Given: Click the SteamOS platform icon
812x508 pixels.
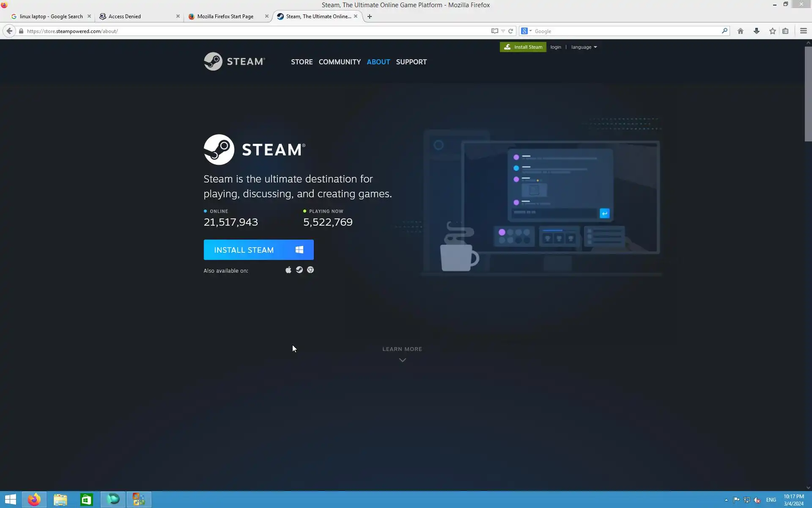Looking at the screenshot, I should [x=299, y=270].
